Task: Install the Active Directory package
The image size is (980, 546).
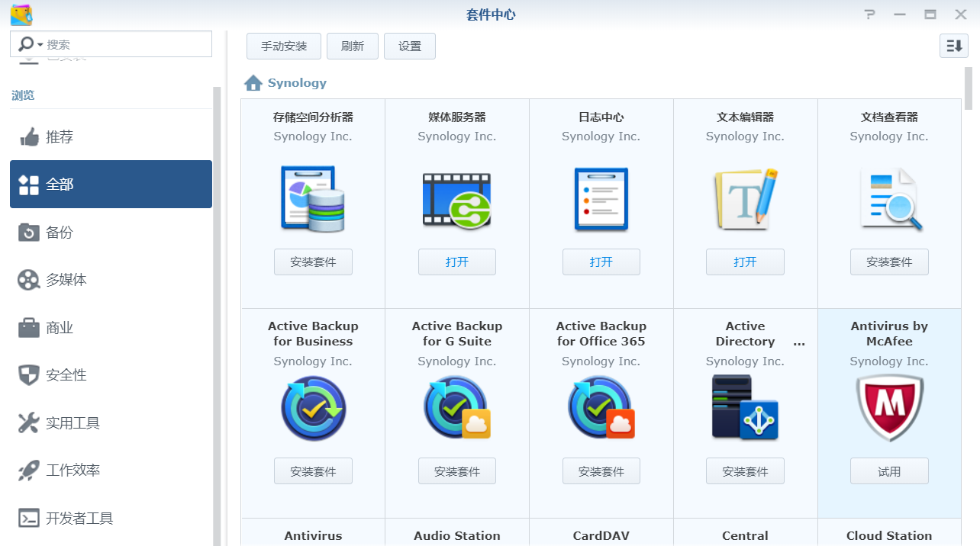Action: point(745,471)
